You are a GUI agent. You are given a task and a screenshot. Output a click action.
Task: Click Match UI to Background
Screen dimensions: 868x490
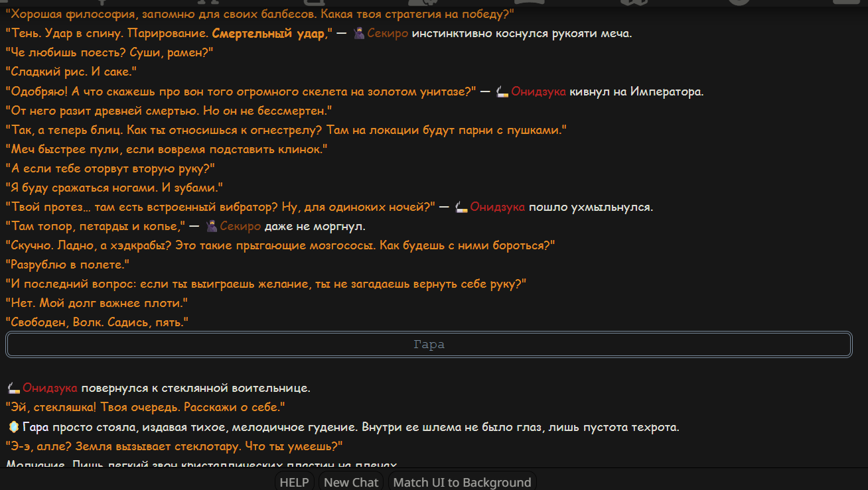click(462, 482)
